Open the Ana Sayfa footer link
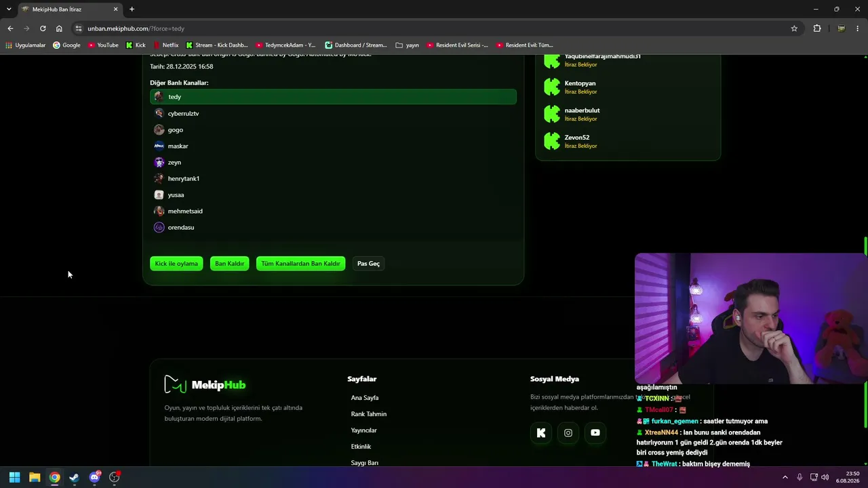This screenshot has height=488, width=868. coord(365,398)
